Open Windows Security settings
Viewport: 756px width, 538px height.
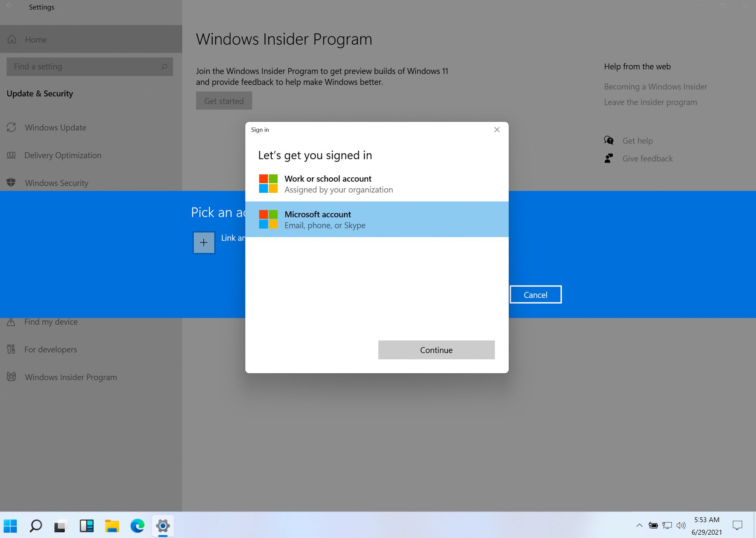coord(56,183)
